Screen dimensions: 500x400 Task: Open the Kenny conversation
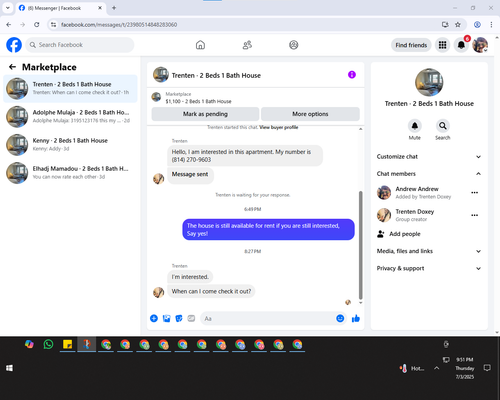70,145
